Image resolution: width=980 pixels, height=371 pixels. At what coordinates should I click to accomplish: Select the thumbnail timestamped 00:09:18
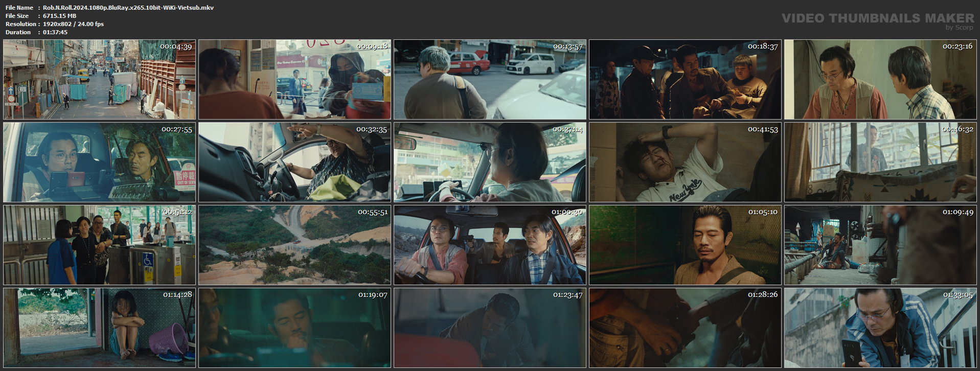[x=295, y=80]
